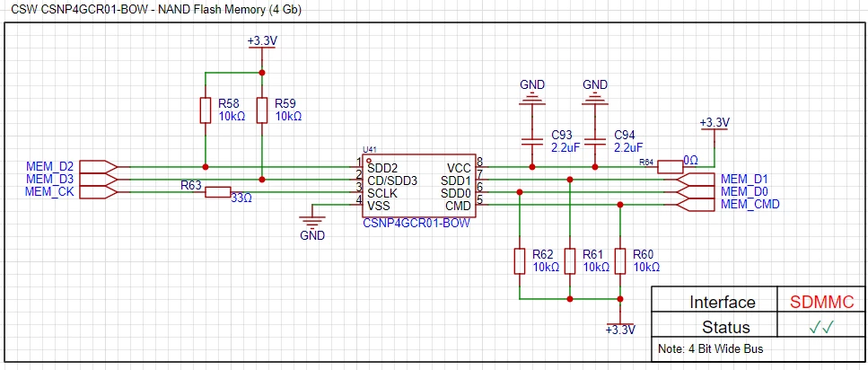Screen dimensions: 868x370
Task: Select the U41 chip body
Action: 418,186
